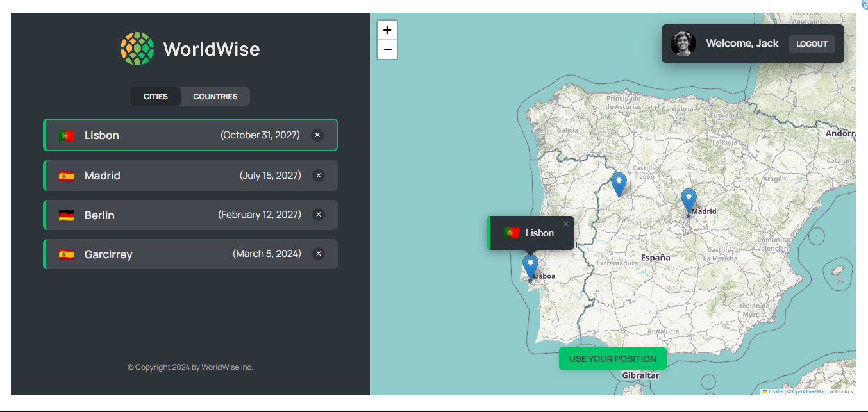Screen dimensions: 868x412
Task: Click the map marker pin over Madrid
Action: click(689, 201)
